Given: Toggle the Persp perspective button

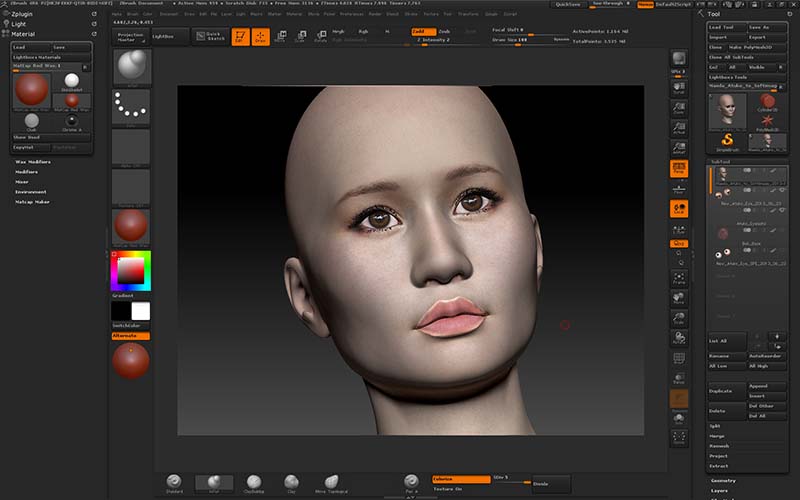Looking at the screenshot, I should [679, 168].
